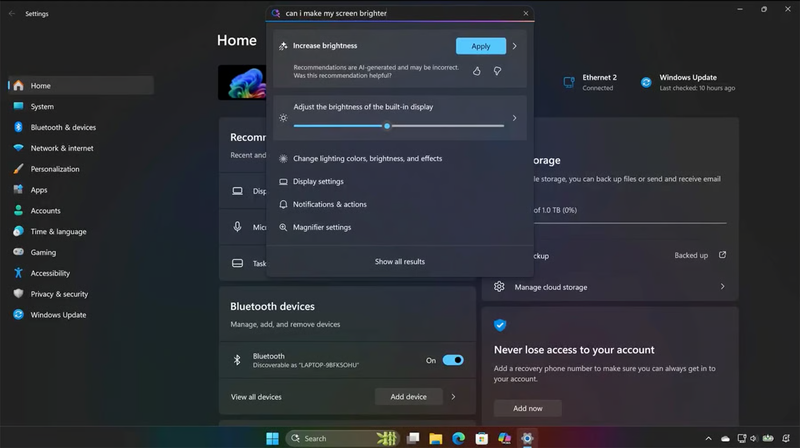Click the blue shield checkmark icon
The height and width of the screenshot is (448, 800).
pos(500,325)
